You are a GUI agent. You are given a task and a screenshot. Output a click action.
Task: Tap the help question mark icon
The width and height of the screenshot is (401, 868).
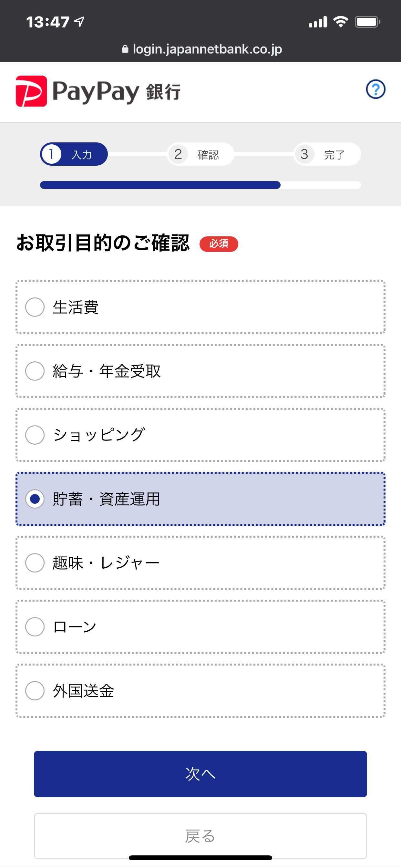point(375,89)
